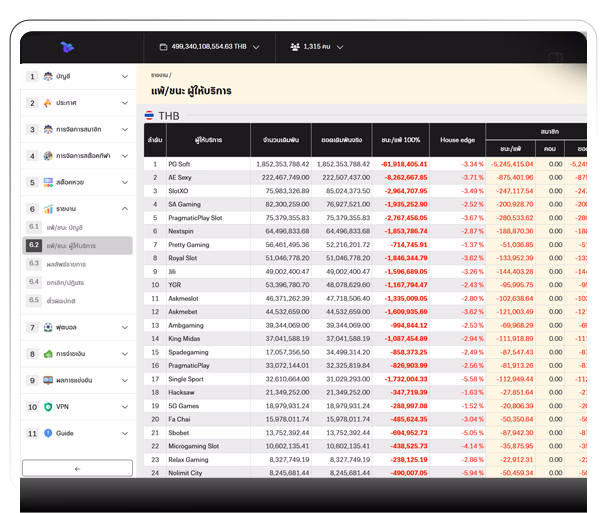Click the faint panel icon at header right
Image resolution: width=607 pixels, height=513 pixels.
pyautogui.click(x=555, y=58)
